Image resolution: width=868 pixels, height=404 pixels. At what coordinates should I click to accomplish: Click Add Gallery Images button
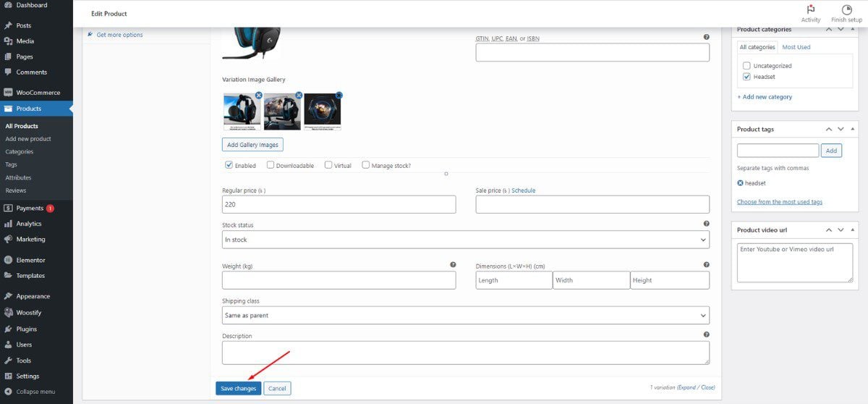(x=252, y=145)
